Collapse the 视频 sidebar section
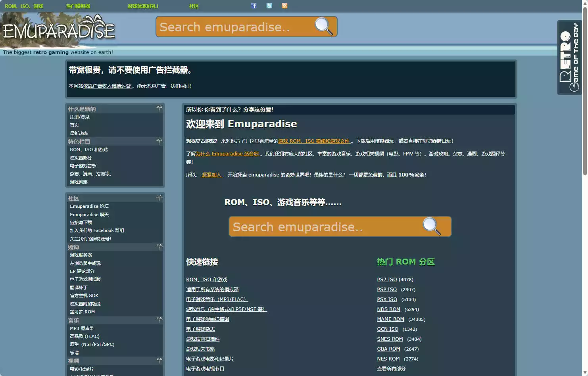The height and width of the screenshot is (376, 588). point(159,361)
